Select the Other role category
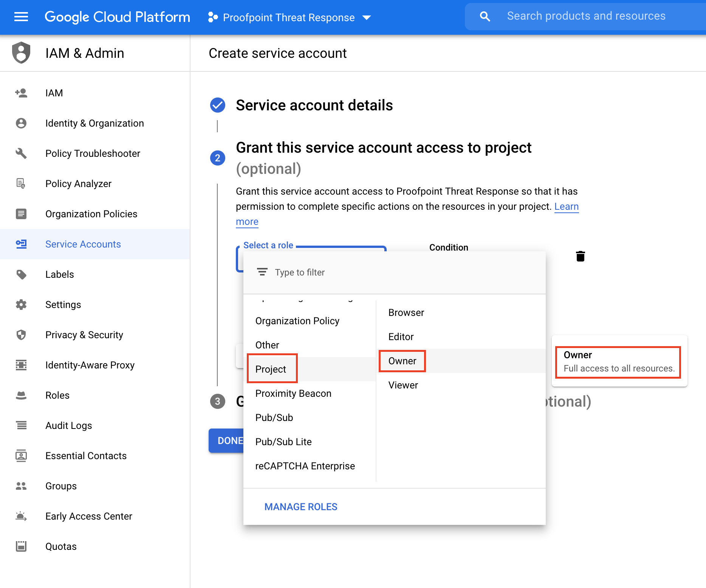Viewport: 706px width, 588px height. (x=310, y=345)
